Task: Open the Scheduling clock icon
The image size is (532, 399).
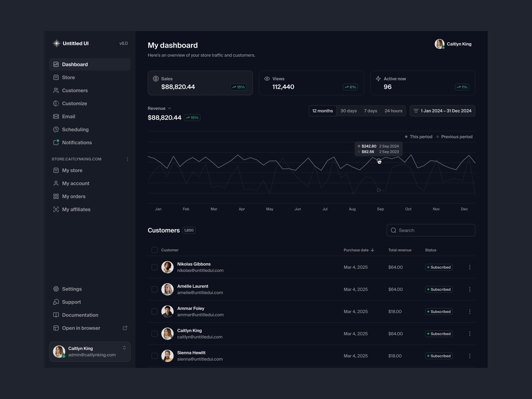Action: [56, 129]
